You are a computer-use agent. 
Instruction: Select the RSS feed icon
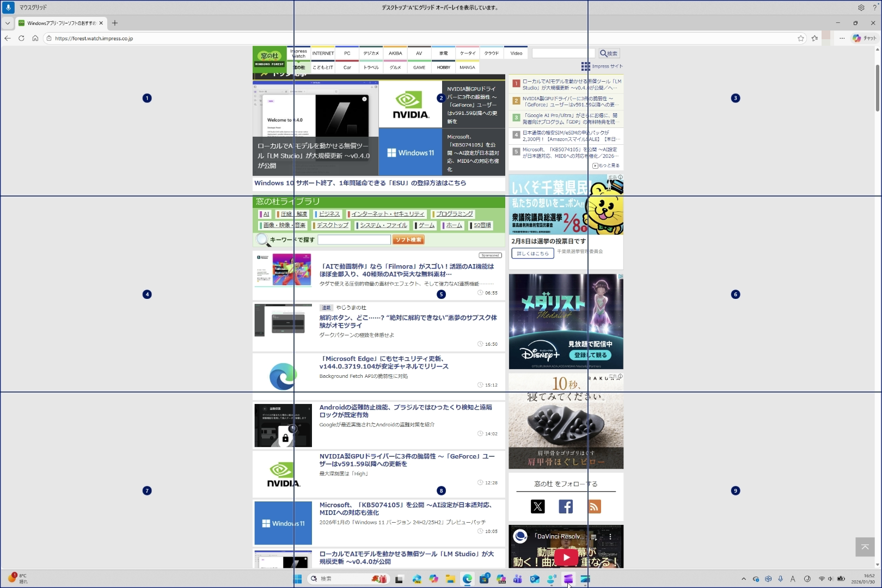[x=594, y=506]
